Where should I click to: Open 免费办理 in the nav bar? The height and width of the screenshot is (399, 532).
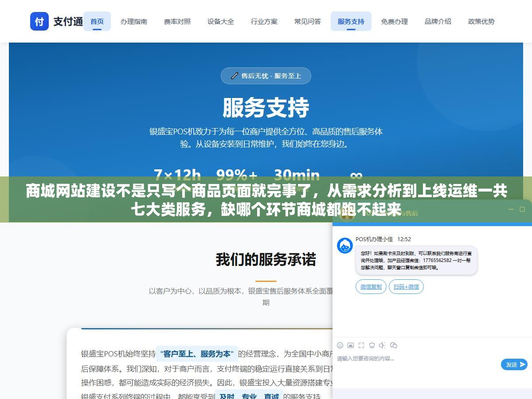pyautogui.click(x=395, y=21)
